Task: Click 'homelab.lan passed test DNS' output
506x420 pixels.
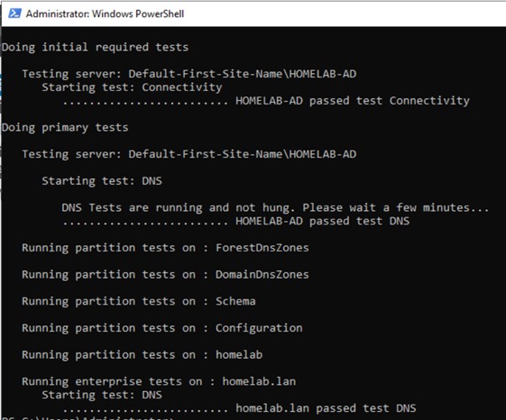Action: pyautogui.click(x=326, y=408)
